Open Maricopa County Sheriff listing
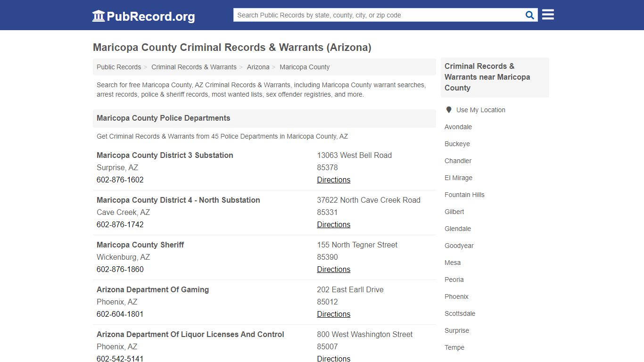The height and width of the screenshot is (362, 644). (x=140, y=245)
